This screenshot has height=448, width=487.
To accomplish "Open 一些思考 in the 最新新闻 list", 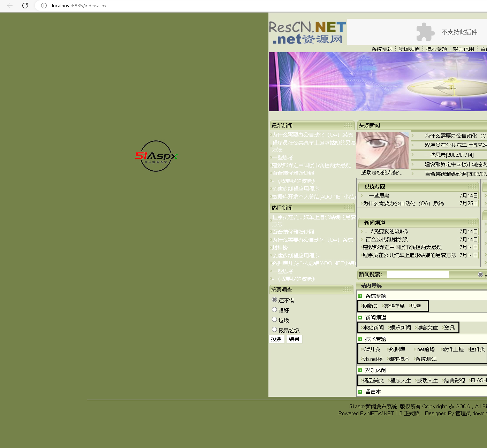I will point(283,157).
